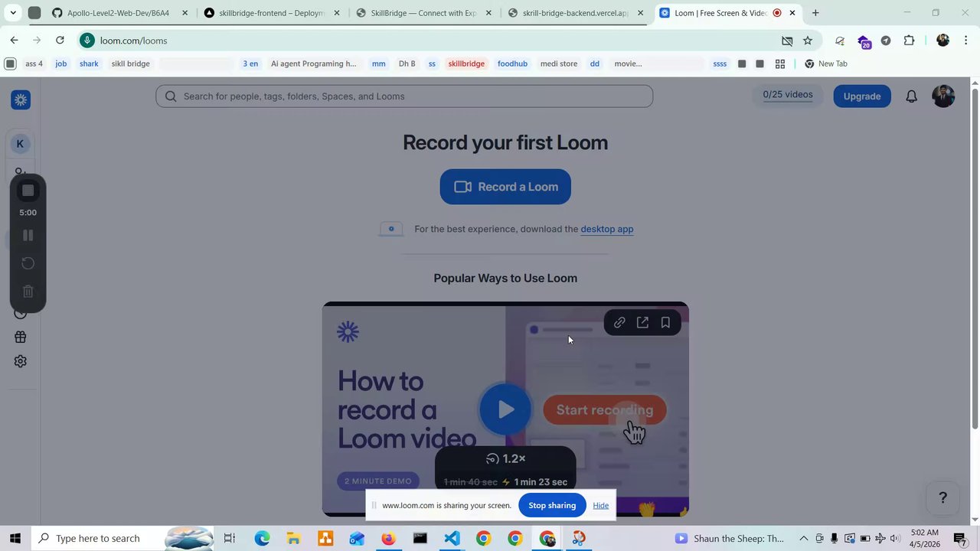Open the Loom profile avatar menu
The width and height of the screenshot is (980, 551).
[x=943, y=96]
